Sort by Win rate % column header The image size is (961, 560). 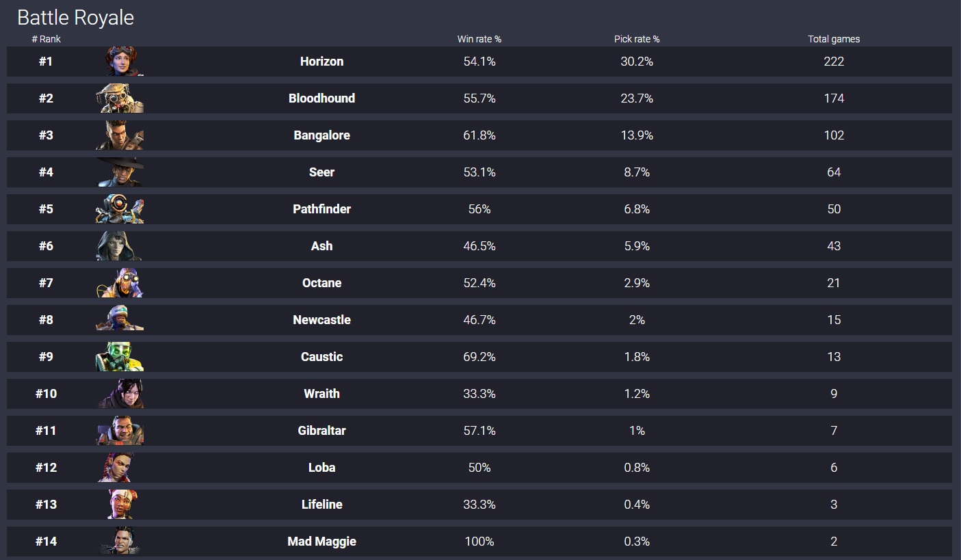coord(479,39)
